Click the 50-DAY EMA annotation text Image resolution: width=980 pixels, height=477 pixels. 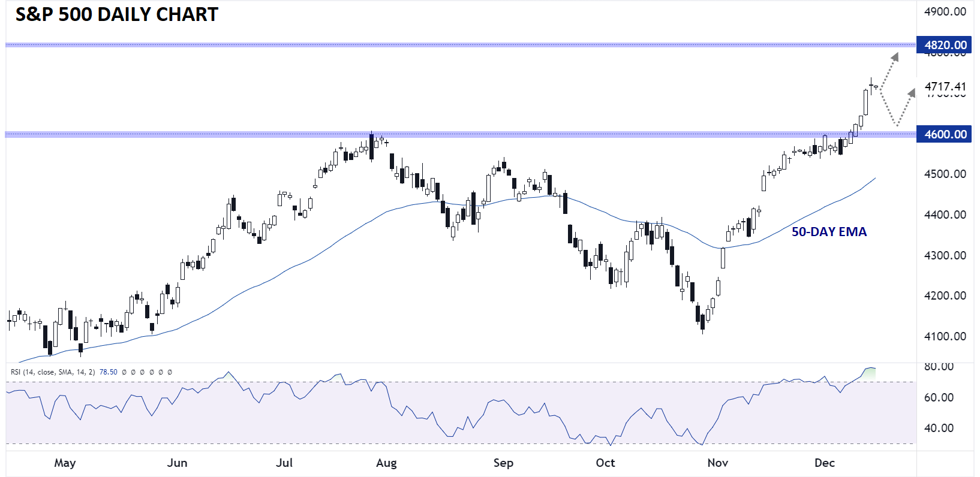click(829, 232)
